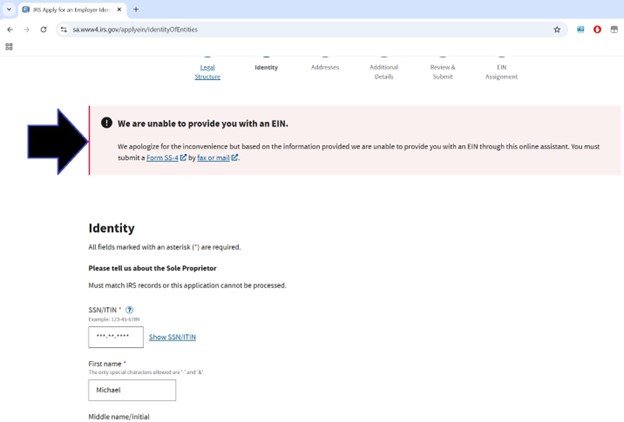Click the masked SSN/ITIN input field
The width and height of the screenshot is (624, 422).
point(116,337)
